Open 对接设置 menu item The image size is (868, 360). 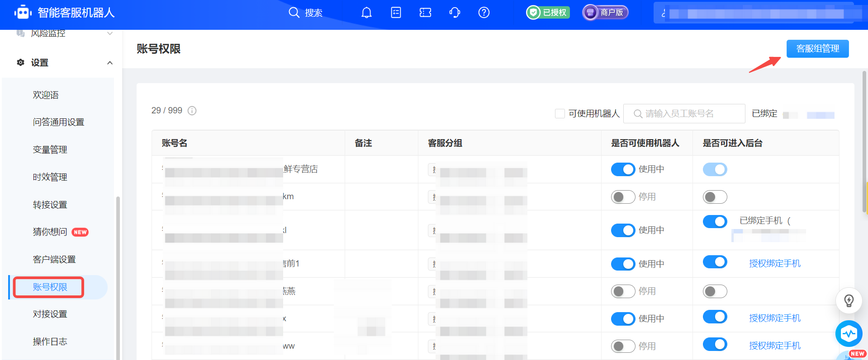[x=50, y=314]
